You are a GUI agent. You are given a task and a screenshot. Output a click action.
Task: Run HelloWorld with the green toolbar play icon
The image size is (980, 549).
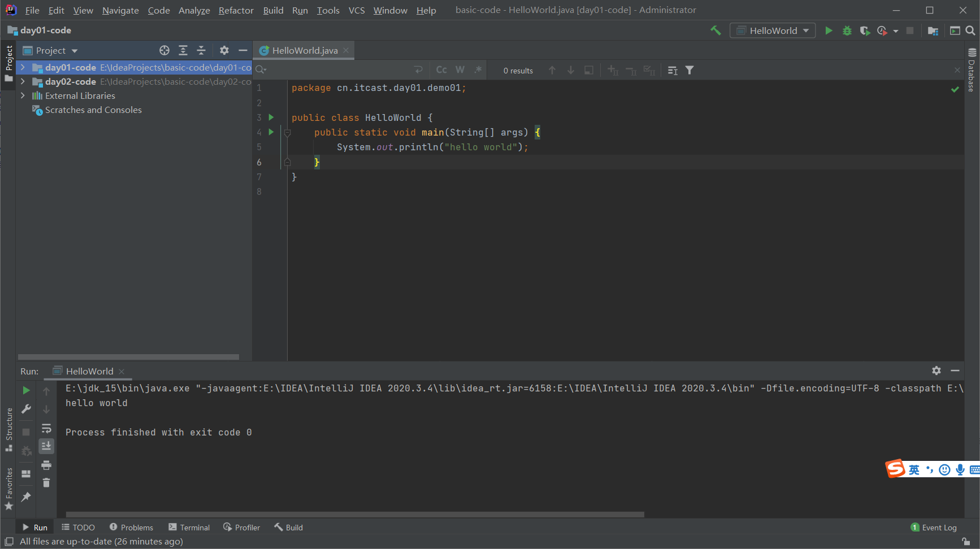[x=829, y=30]
